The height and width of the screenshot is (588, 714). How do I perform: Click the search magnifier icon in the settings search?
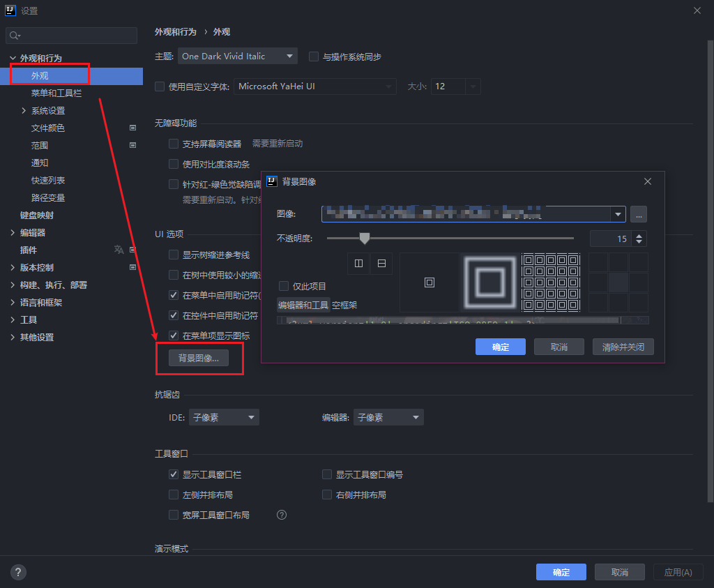coord(15,36)
